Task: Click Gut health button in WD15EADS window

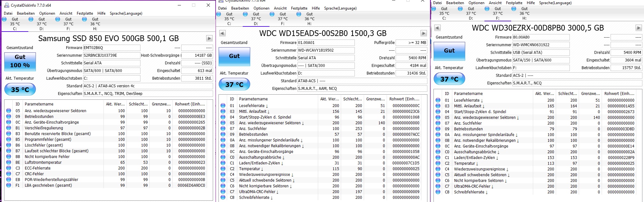Action: [x=234, y=56]
